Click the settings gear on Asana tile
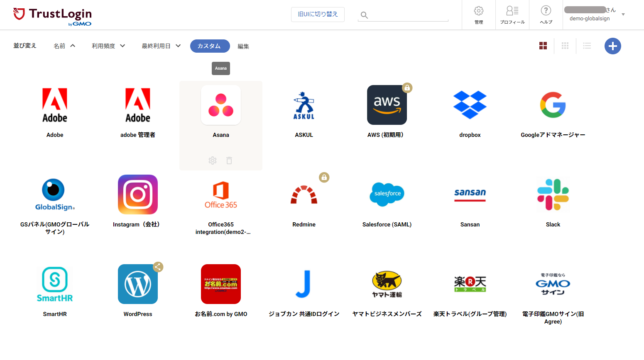 point(213,161)
